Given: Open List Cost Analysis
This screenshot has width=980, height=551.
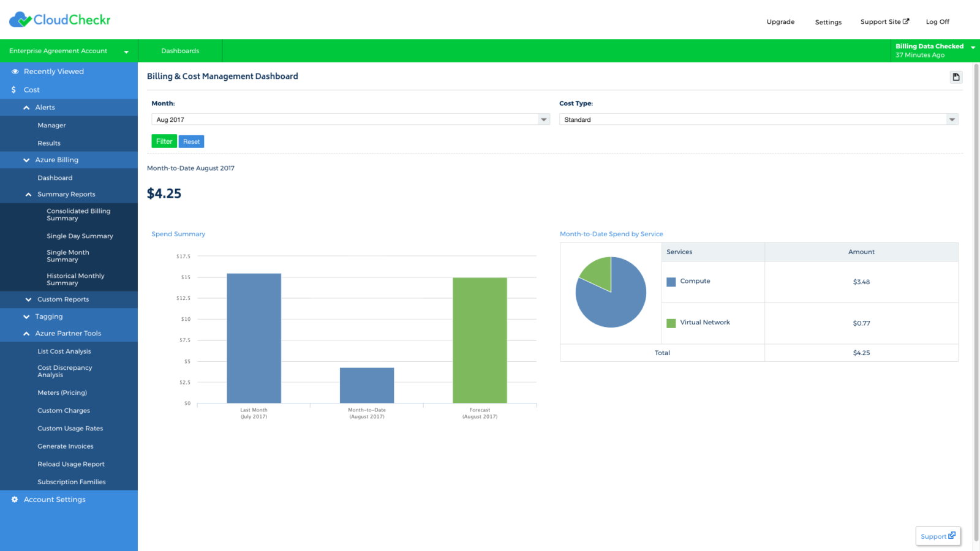Looking at the screenshot, I should click(64, 351).
